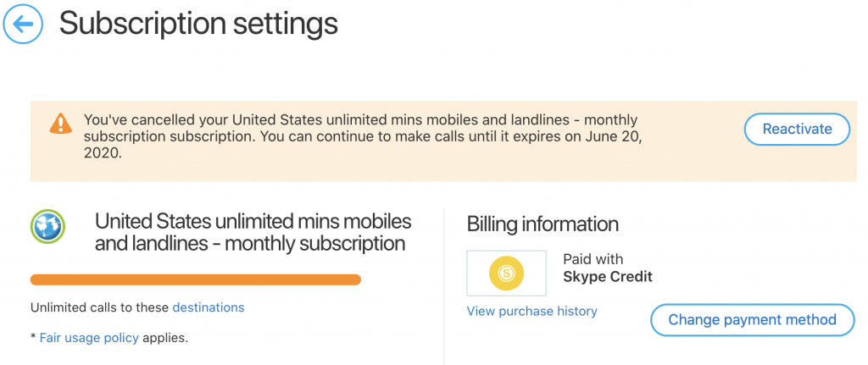Open the destinations link
This screenshot has height=365, width=868.
[209, 307]
